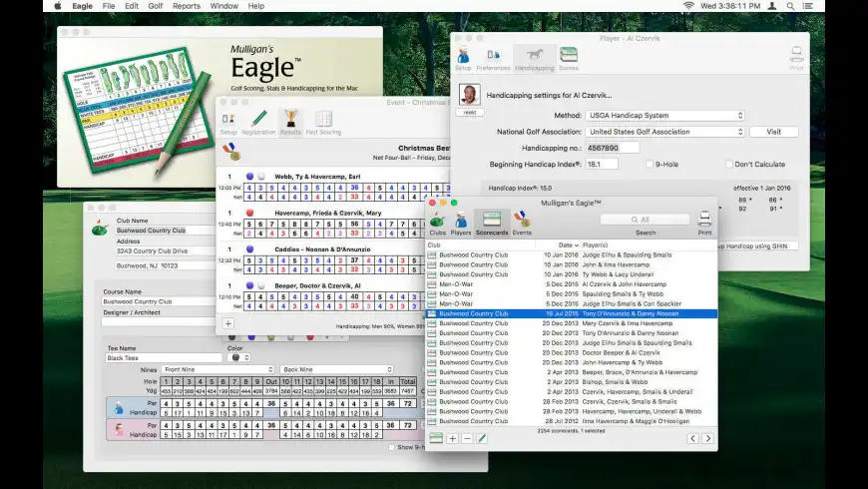Viewport: 868px width, 489px height.
Task: Click the men's golfer icon beside Par row
Action: [119, 408]
